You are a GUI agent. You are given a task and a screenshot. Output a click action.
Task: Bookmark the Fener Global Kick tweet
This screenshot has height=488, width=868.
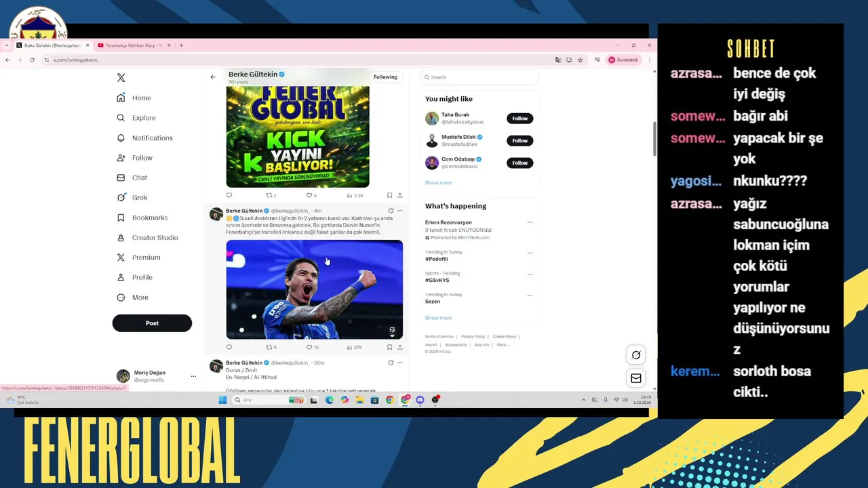[x=389, y=195]
